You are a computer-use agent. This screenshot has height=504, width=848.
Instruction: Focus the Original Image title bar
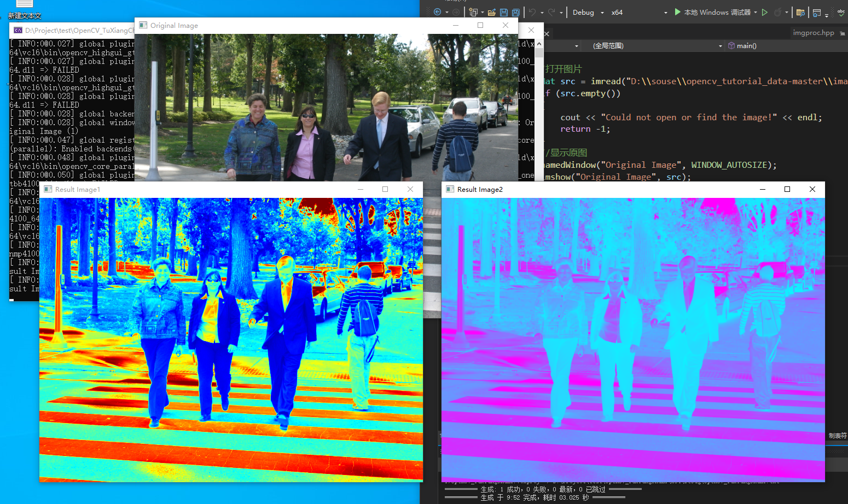tap(326, 25)
